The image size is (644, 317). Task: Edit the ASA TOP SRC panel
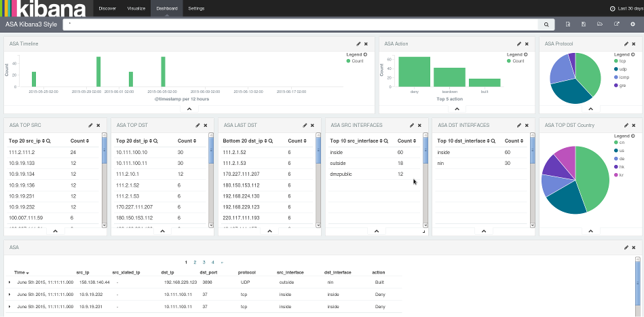91,126
